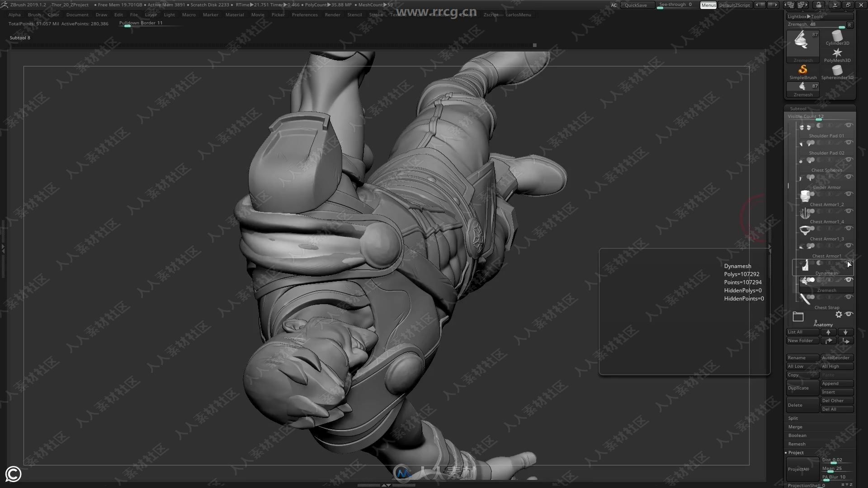Screen dimensions: 868x488
Task: Adjust the Visible Count slider
Action: (820, 117)
